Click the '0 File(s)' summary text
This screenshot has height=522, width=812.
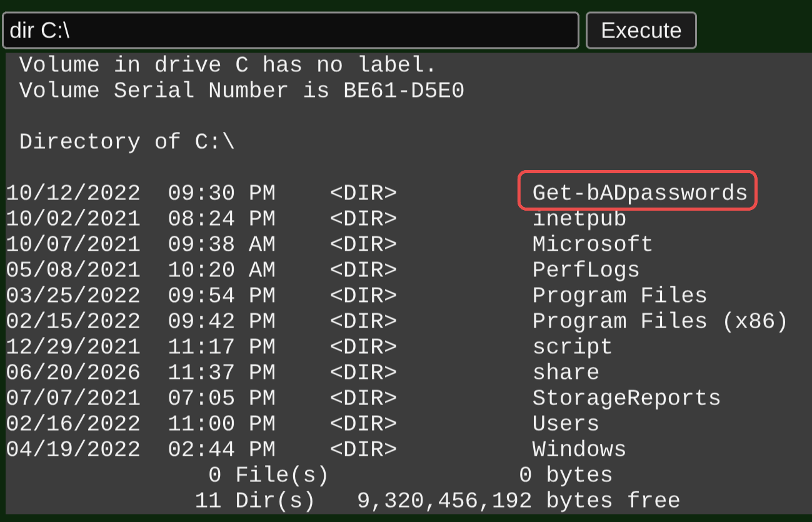coord(268,474)
